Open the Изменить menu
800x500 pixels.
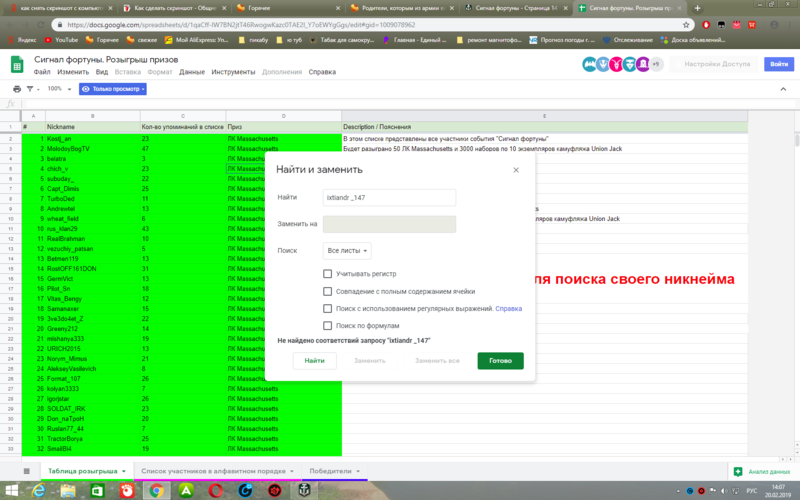tap(73, 72)
